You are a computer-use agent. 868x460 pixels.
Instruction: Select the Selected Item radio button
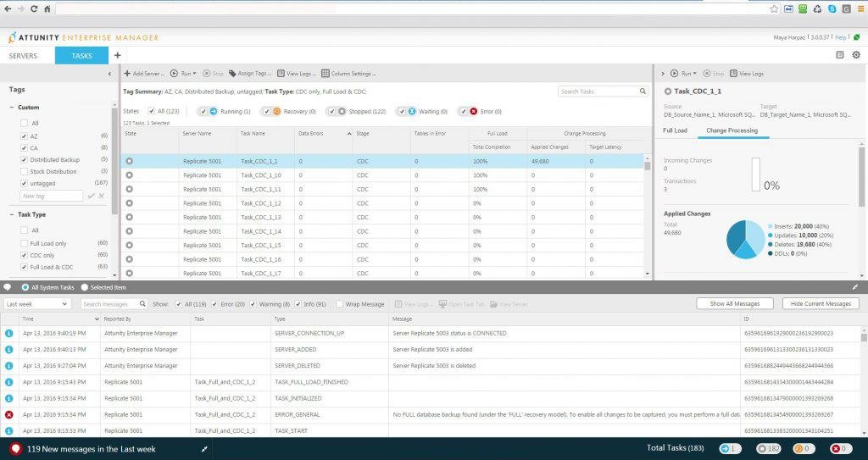85,287
